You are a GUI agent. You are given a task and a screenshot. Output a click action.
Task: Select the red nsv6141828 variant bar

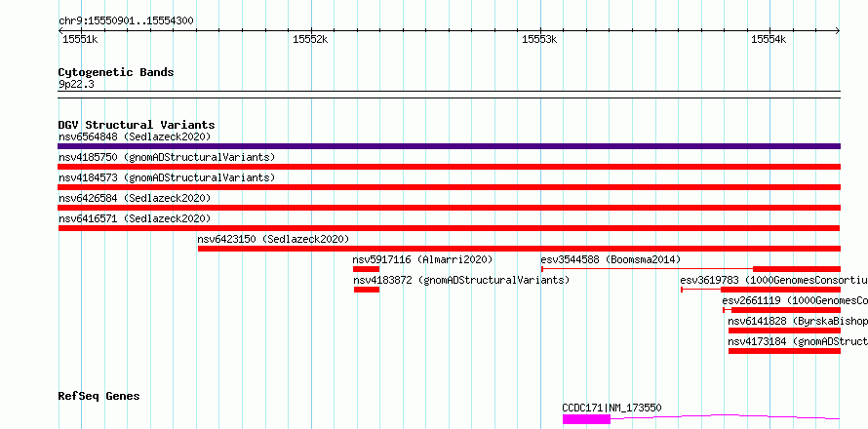[x=784, y=331]
